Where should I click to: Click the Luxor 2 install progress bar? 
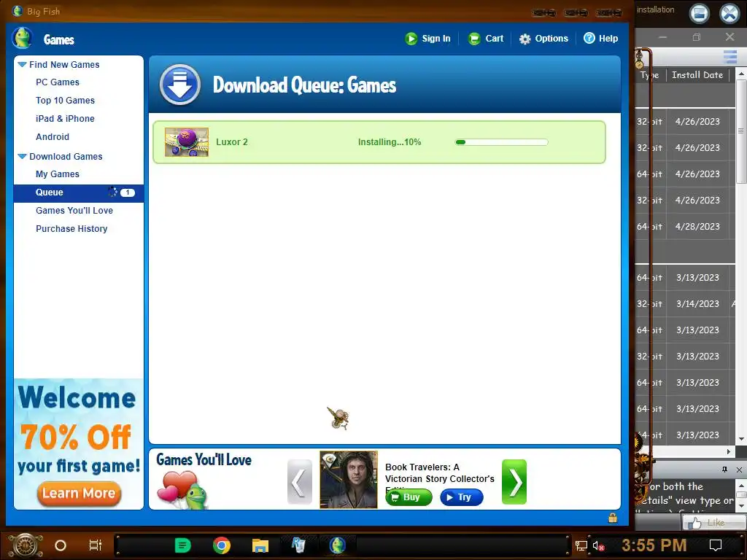point(502,142)
